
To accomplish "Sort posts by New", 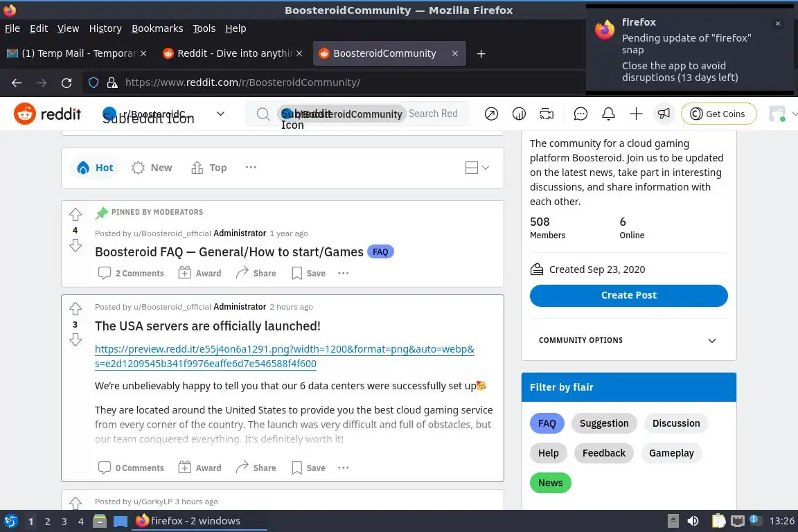I will (152, 168).
